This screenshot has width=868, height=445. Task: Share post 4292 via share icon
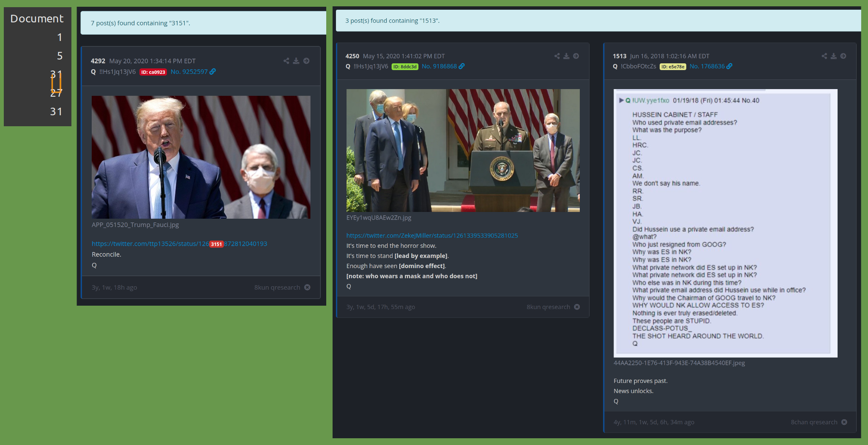286,61
